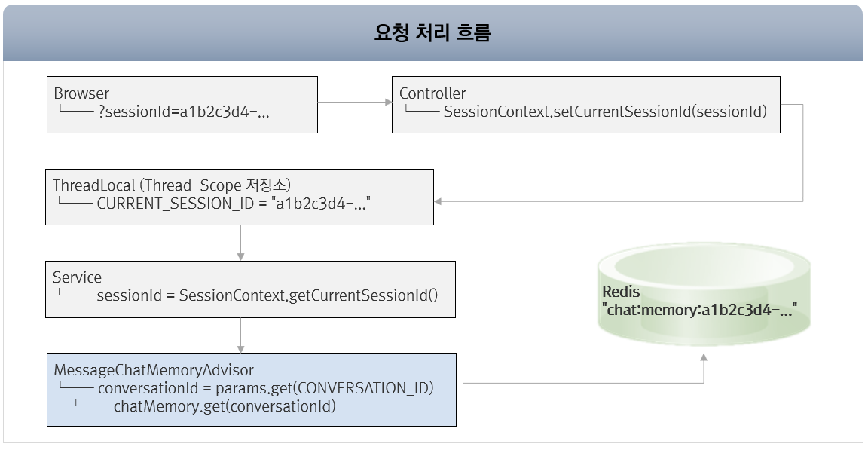The image size is (868, 450).
Task: Click the arrowhead pointing into the ThreadLocal box
Action: [439, 201]
